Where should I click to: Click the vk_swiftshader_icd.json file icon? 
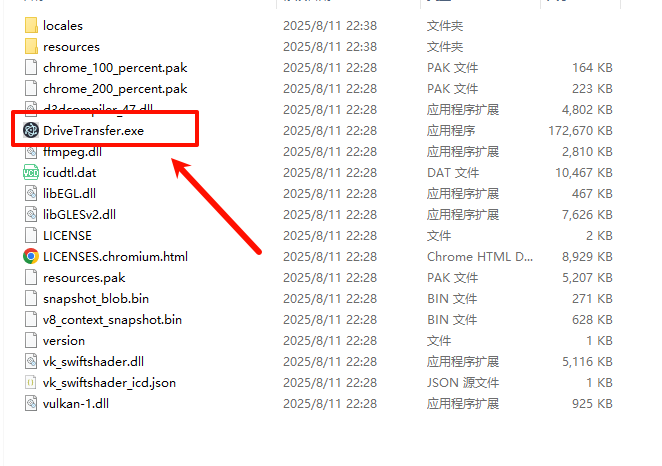point(31,382)
